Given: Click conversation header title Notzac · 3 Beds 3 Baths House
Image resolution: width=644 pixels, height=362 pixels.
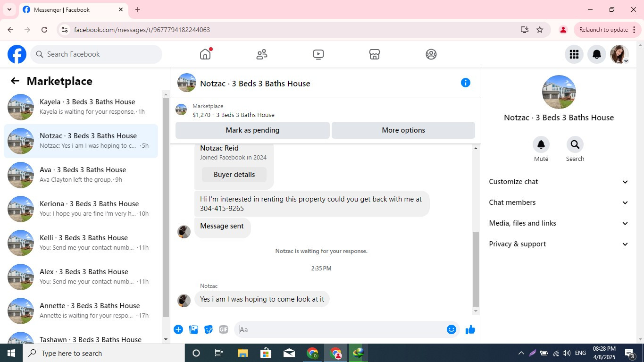Looking at the screenshot, I should click(x=255, y=84).
